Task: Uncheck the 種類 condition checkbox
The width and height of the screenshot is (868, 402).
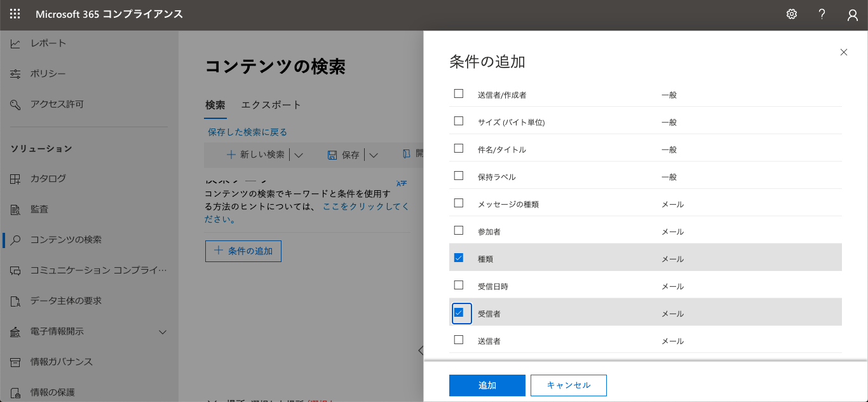Action: tap(459, 258)
